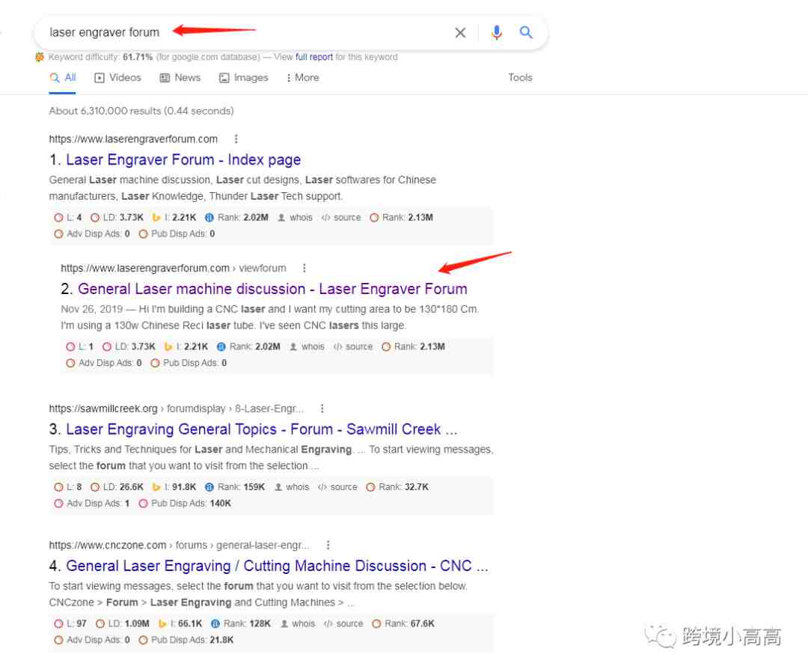The height and width of the screenshot is (672, 808).
Task: Start voice search with the microphone icon
Action: click(x=496, y=32)
